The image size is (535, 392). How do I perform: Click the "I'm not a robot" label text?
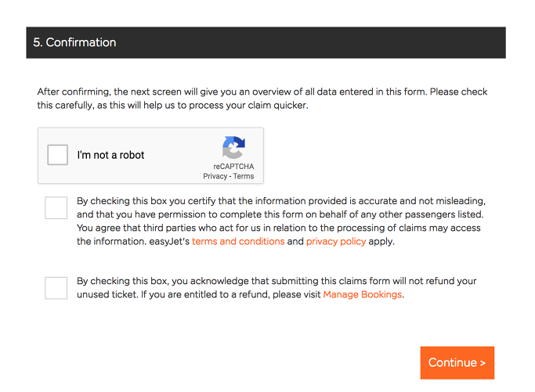point(110,155)
